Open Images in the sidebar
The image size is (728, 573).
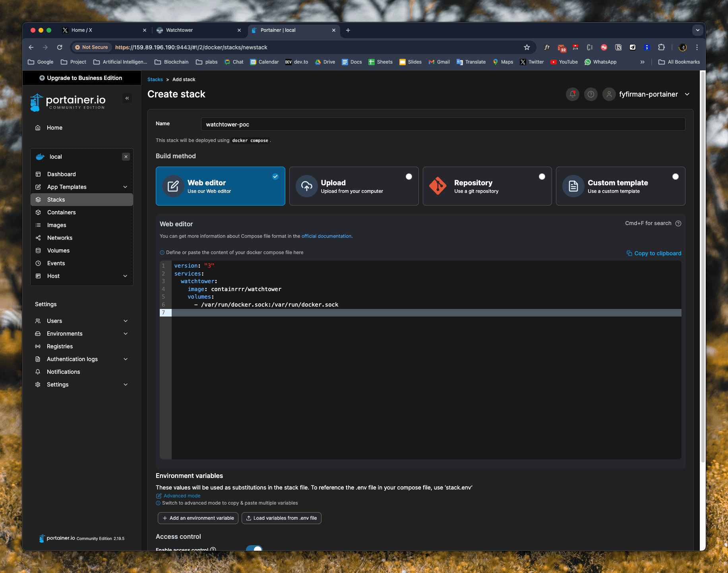[82, 225]
